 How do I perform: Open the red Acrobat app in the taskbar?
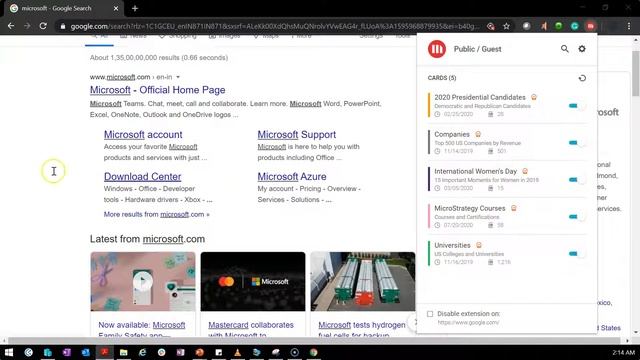point(104,352)
